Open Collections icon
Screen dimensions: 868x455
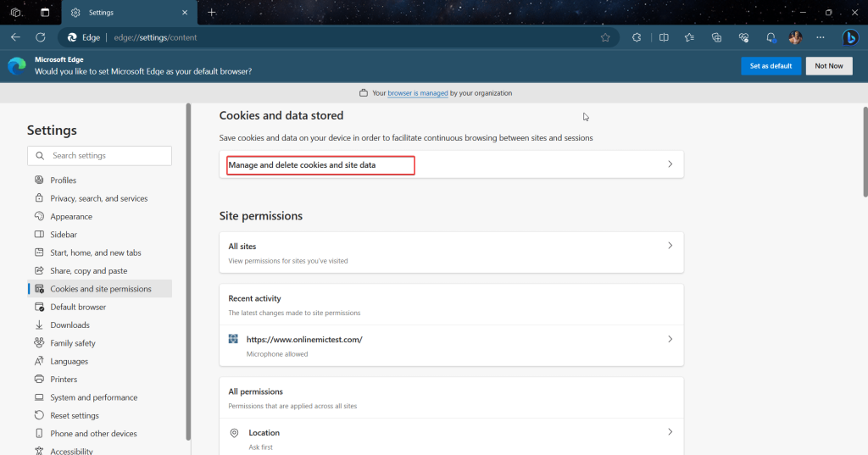click(x=716, y=37)
